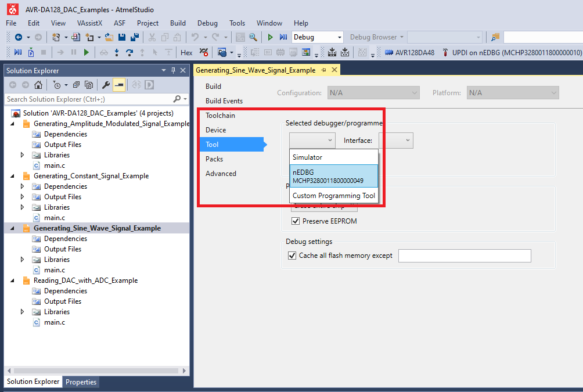Save the current file with floppy icon
This screenshot has width=583, height=392.
click(x=121, y=37)
